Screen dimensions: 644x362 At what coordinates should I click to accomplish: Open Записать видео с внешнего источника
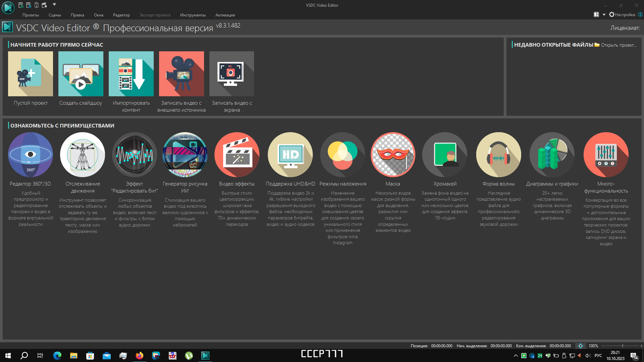coord(182,74)
